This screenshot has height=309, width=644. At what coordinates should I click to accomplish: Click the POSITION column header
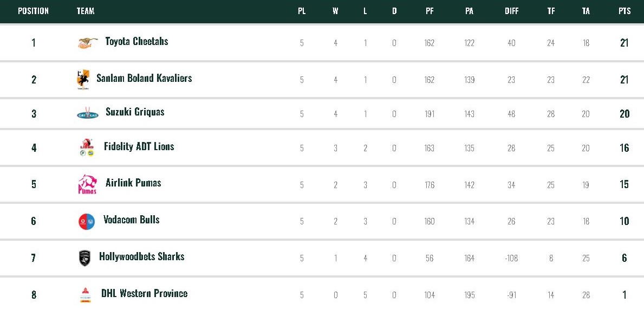(34, 11)
